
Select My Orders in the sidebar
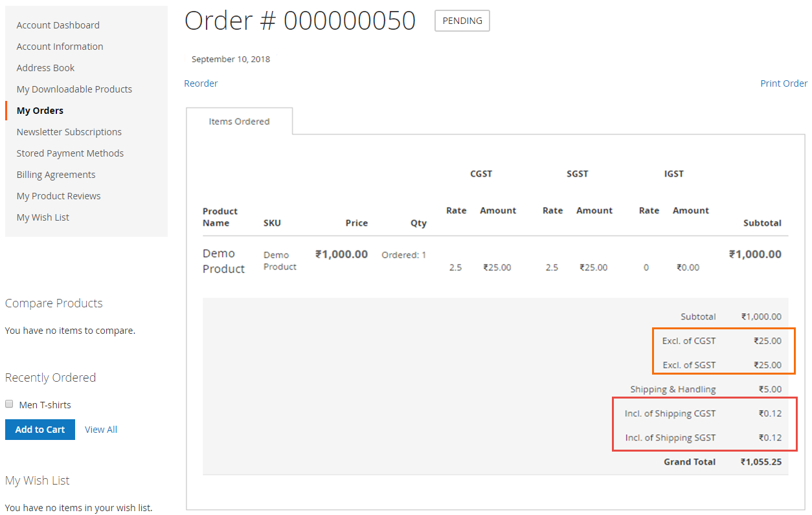40,110
